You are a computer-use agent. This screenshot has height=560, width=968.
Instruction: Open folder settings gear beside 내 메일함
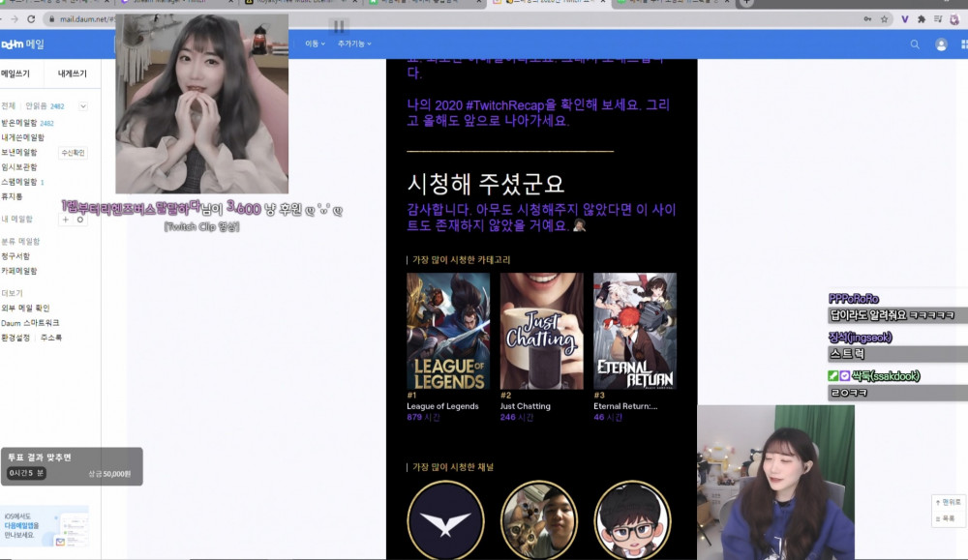point(79,219)
